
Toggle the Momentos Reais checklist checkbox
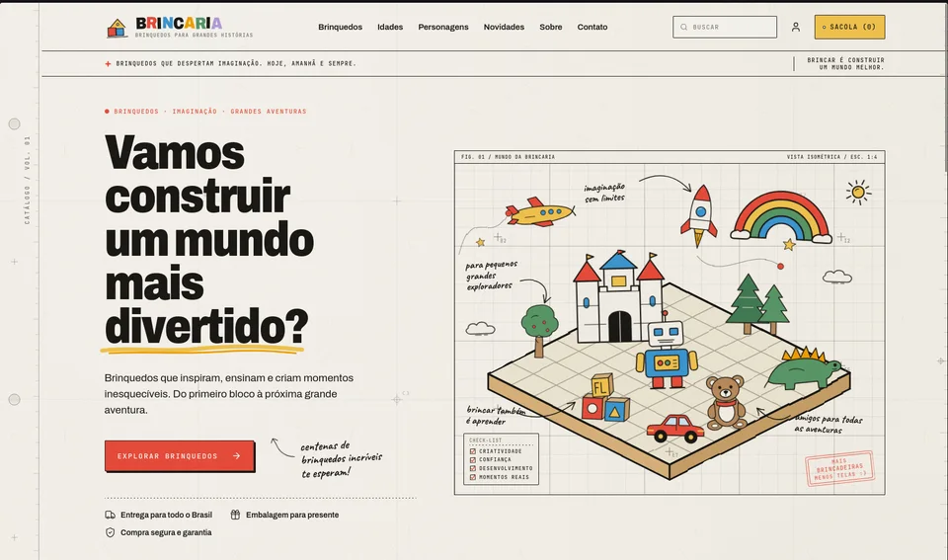[473, 477]
